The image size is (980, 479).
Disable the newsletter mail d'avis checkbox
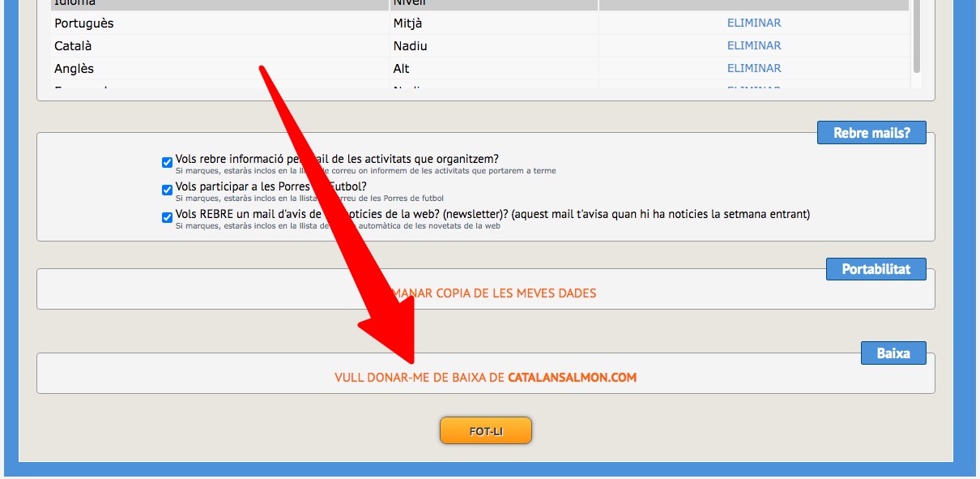pos(168,217)
